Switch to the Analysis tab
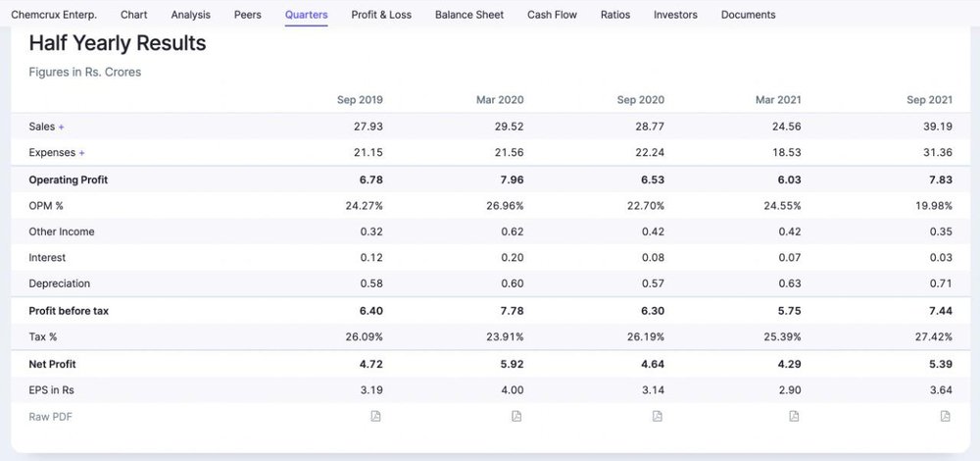This screenshot has height=461, width=980. 191,15
